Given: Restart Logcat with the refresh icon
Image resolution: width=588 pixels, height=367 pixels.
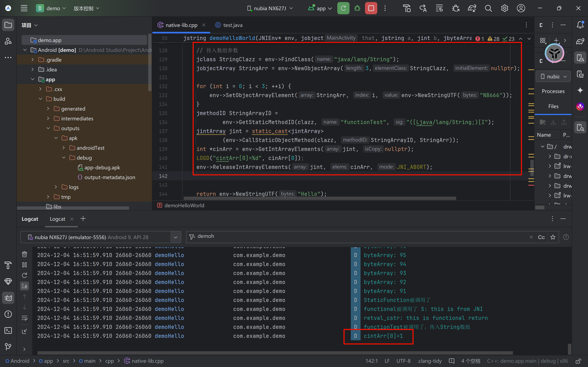Looking at the screenshot, I should point(24,275).
